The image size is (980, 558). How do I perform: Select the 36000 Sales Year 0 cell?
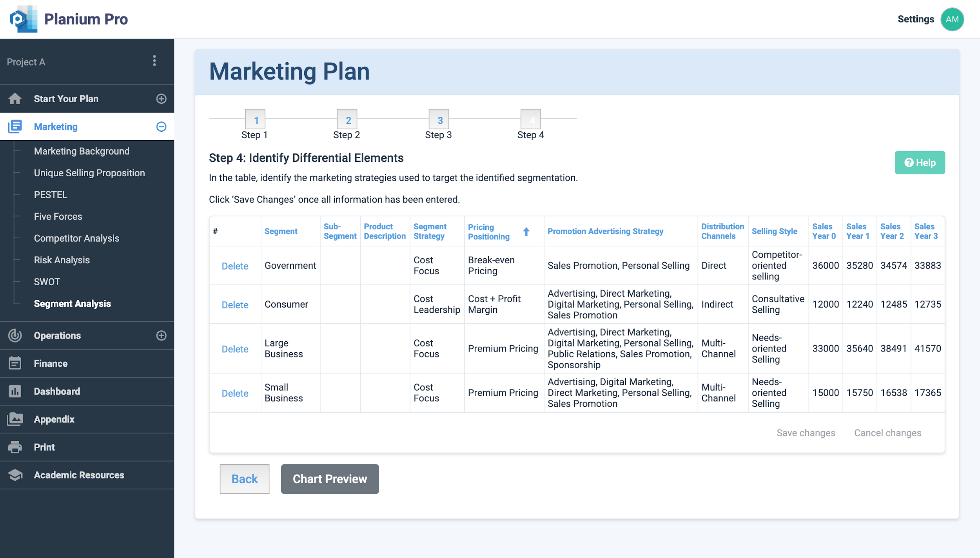tap(826, 266)
